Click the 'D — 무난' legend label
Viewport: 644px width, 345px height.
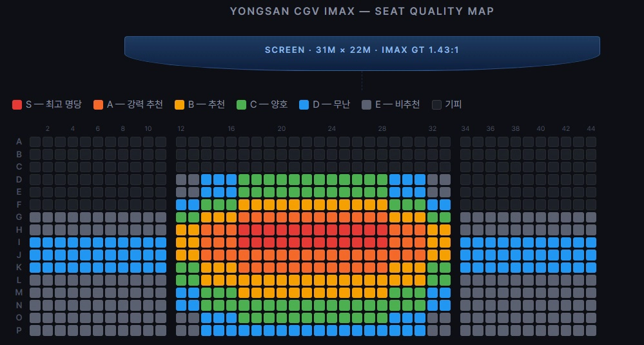pos(331,104)
